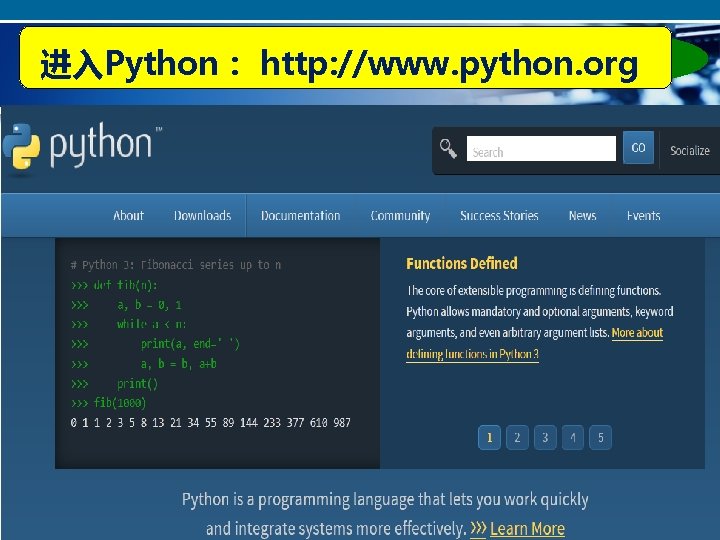Viewport: 720px width, 540px height.
Task: Click the code line 'a, b = b, a+b'
Action: tap(179, 364)
